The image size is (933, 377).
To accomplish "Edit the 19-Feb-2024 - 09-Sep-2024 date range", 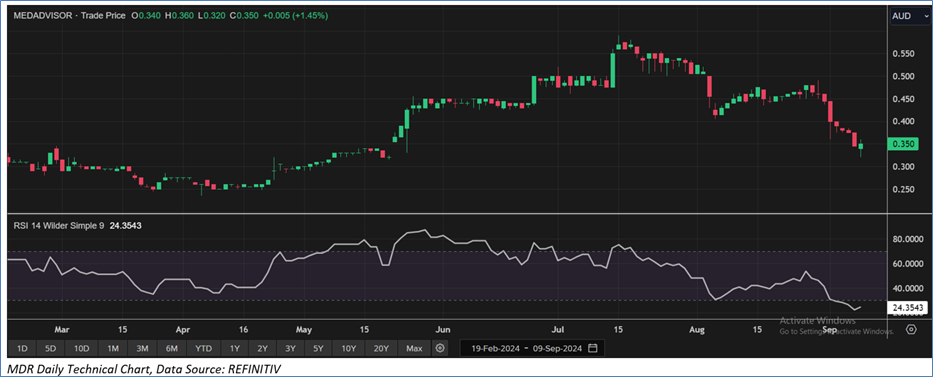I will click(532, 348).
